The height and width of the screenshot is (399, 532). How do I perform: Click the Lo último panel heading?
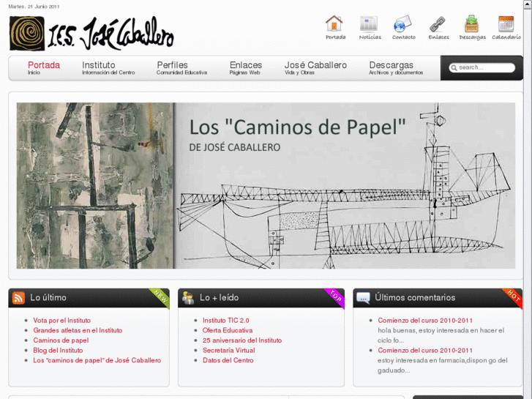pyautogui.click(x=48, y=297)
